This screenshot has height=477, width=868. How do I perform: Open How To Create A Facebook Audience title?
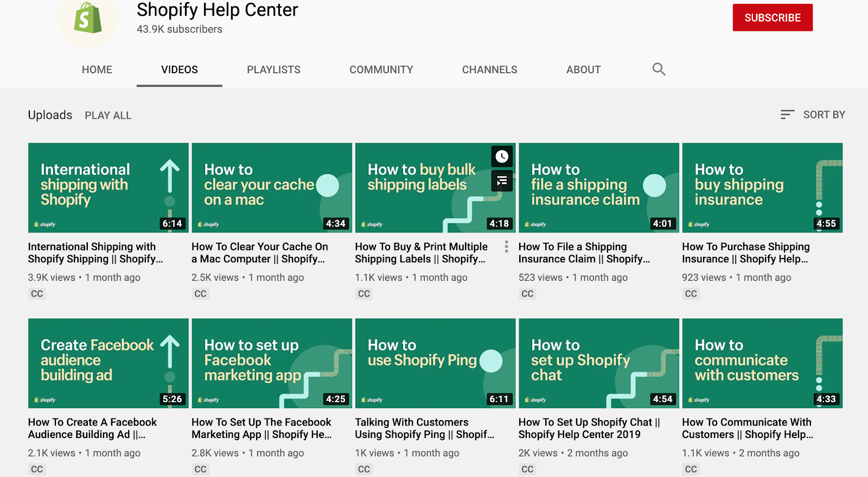92,428
